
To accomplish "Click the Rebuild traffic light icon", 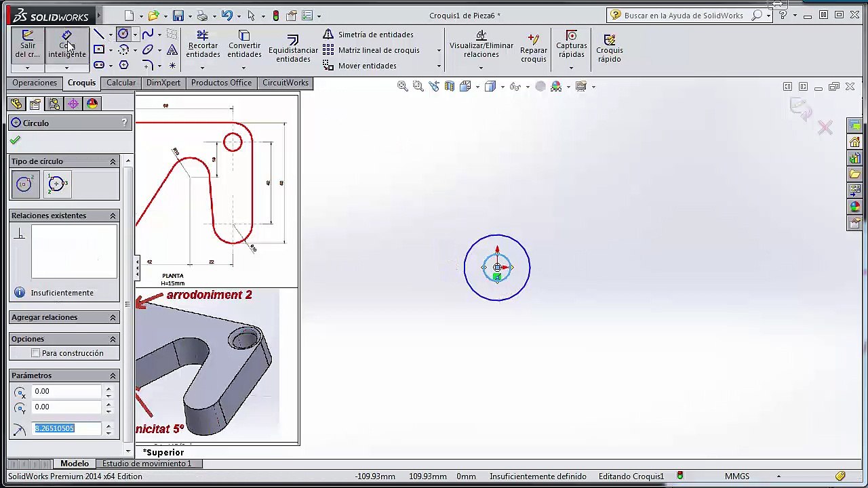I will tap(276, 15).
